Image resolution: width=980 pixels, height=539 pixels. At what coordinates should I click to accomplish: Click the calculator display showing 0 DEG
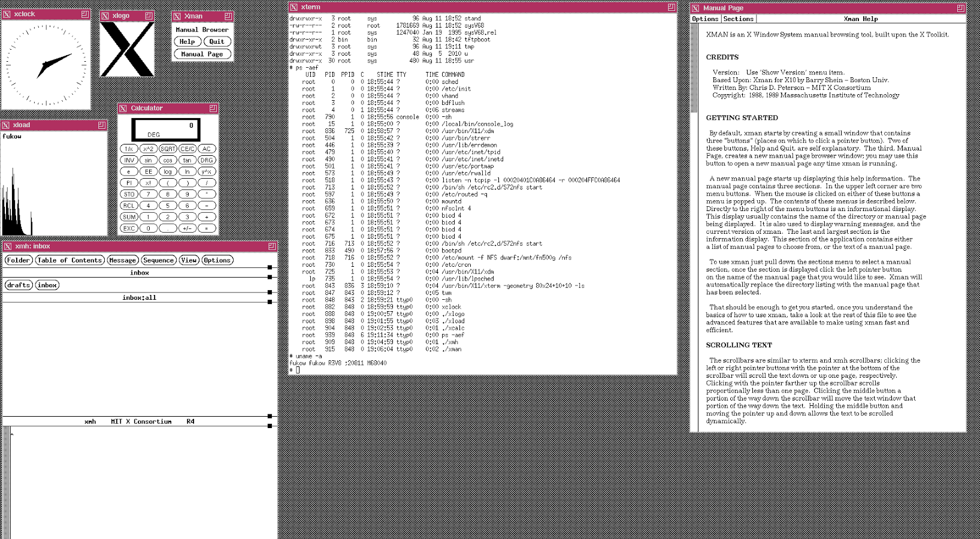click(166, 130)
